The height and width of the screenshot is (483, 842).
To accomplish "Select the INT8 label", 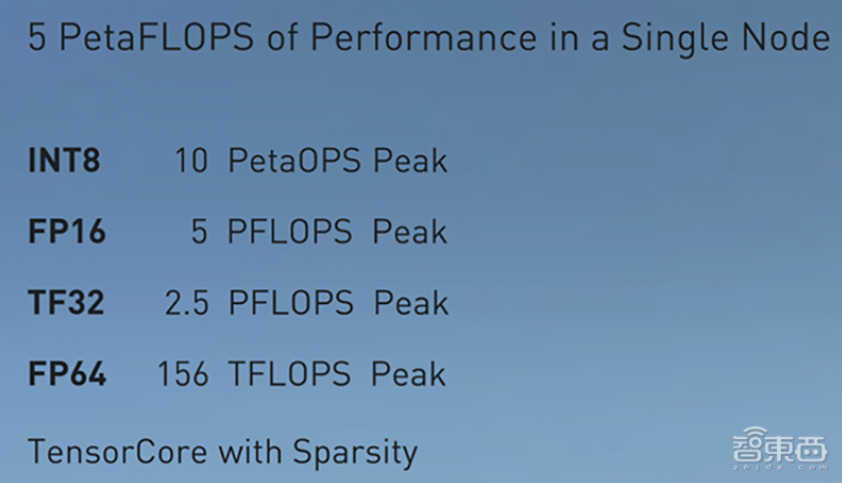I will click(64, 160).
